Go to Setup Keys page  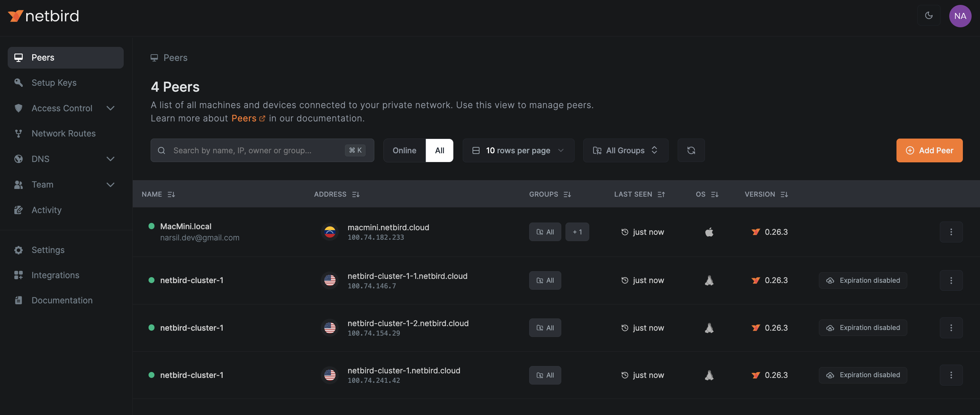click(54, 83)
